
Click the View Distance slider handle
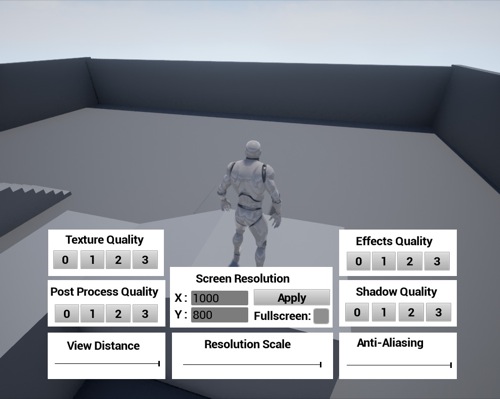pyautogui.click(x=159, y=363)
